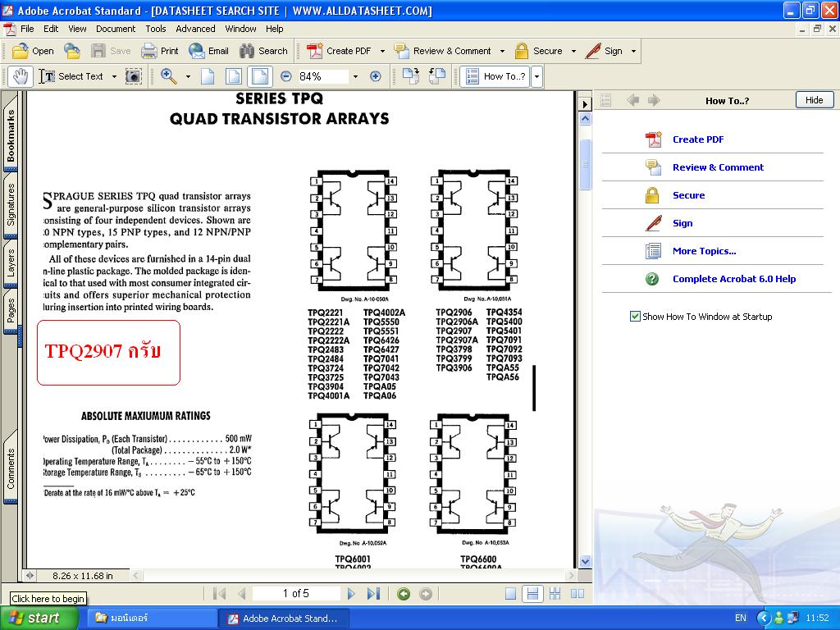Select Single Page layout icon
Image resolution: width=840 pixels, height=630 pixels.
(510, 594)
